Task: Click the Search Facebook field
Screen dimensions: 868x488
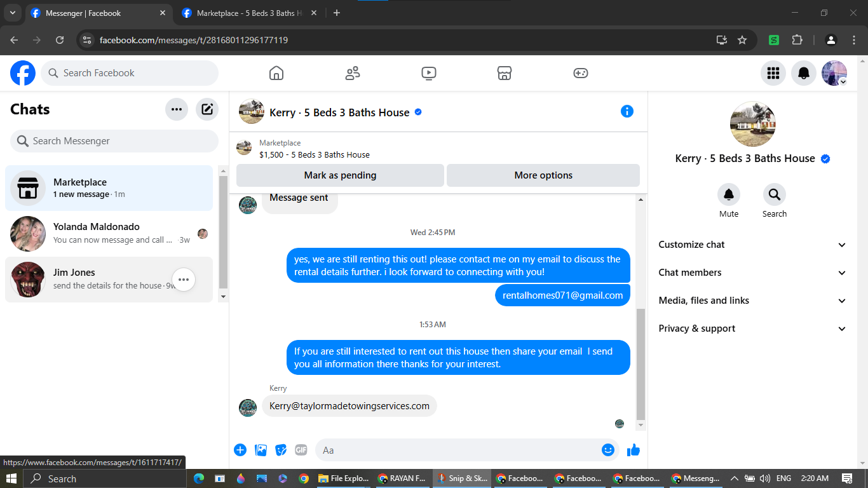Action: pyautogui.click(x=130, y=73)
